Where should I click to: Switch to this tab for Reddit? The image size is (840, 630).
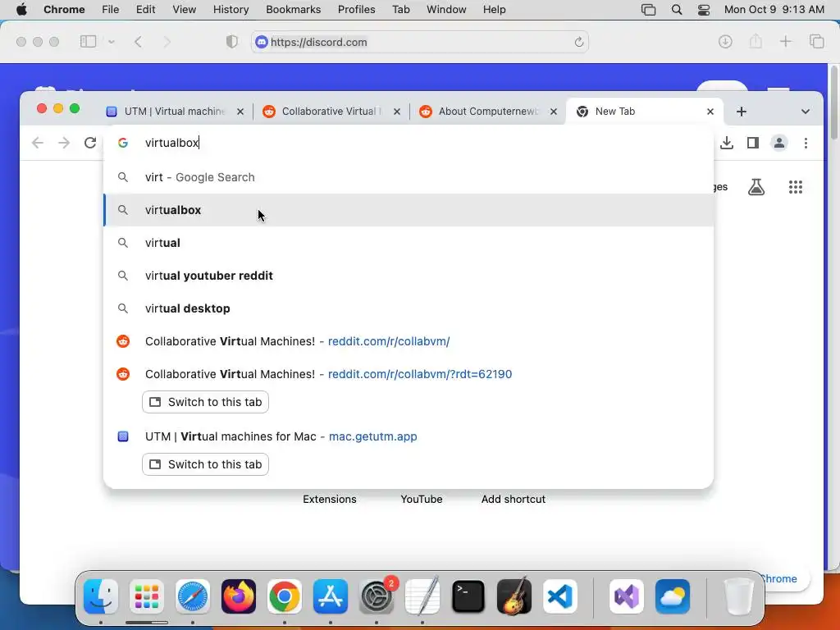click(205, 402)
